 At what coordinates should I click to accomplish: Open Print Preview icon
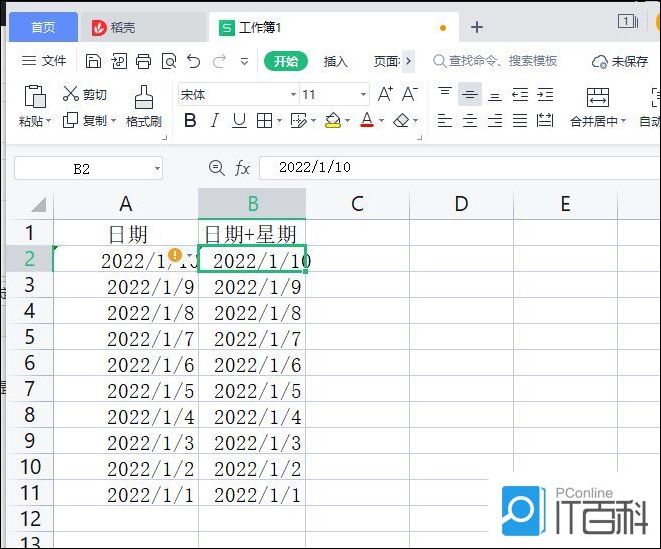pos(169,62)
